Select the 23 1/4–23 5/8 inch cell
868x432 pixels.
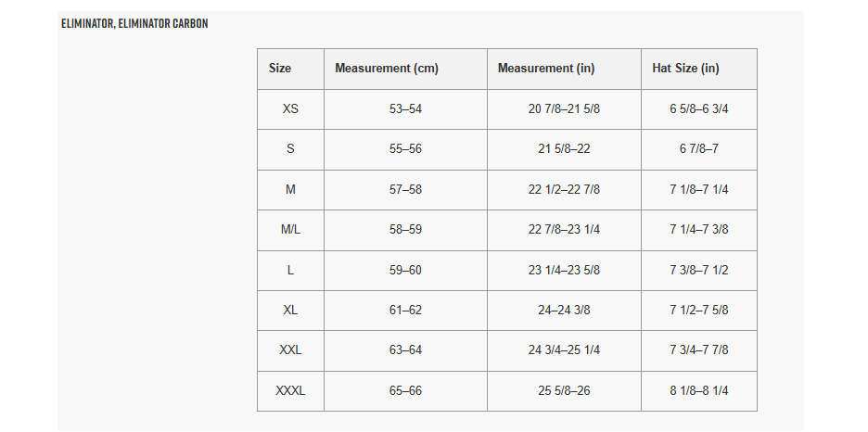click(564, 271)
